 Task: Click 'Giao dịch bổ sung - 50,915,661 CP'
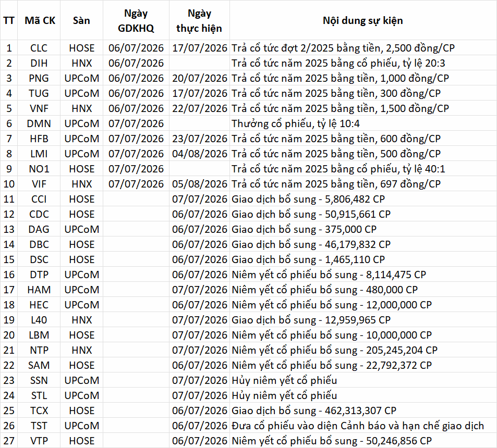click(311, 214)
